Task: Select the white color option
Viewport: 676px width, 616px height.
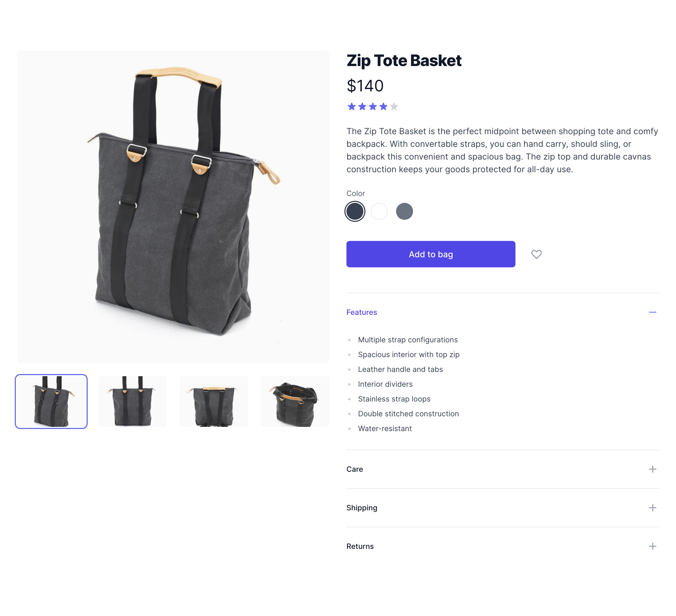Action: pyautogui.click(x=379, y=211)
